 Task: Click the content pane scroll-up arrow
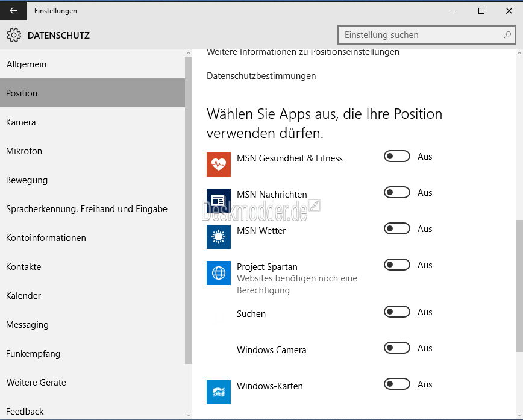[519, 53]
